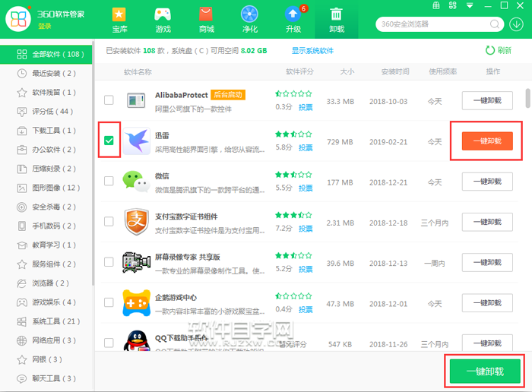Click the QQ penguin icon
Screen dimensions: 532x392
click(136, 340)
